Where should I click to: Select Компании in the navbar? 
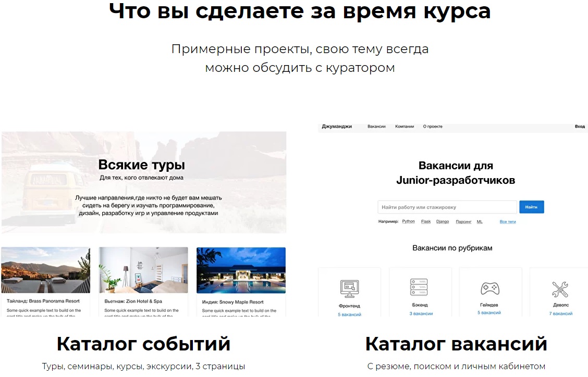click(405, 126)
